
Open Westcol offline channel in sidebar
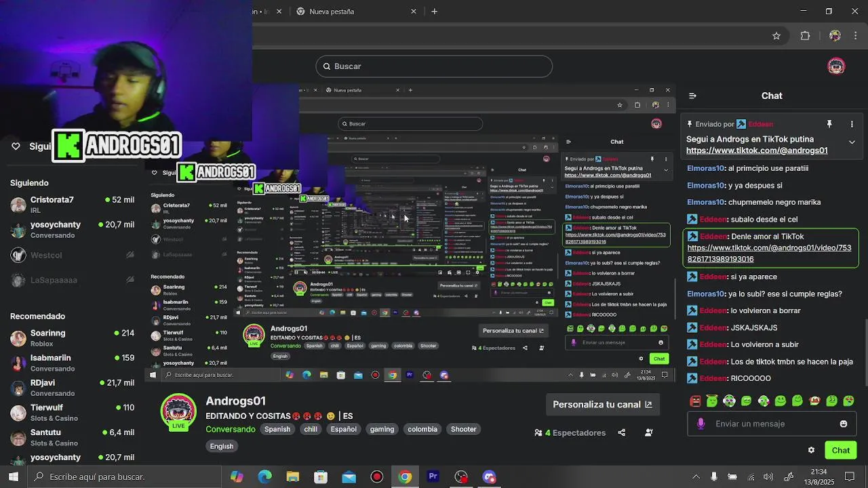pyautogui.click(x=72, y=255)
